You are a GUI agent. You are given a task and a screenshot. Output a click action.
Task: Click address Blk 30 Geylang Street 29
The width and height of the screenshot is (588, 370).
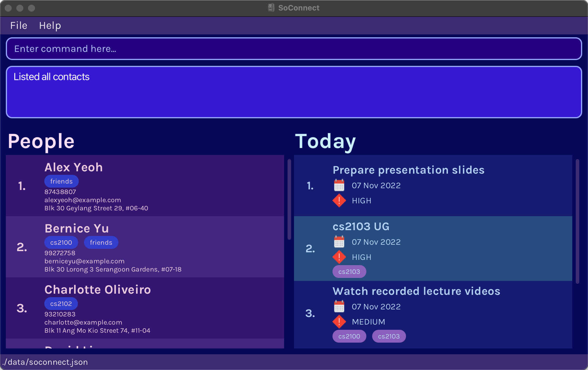coord(96,208)
